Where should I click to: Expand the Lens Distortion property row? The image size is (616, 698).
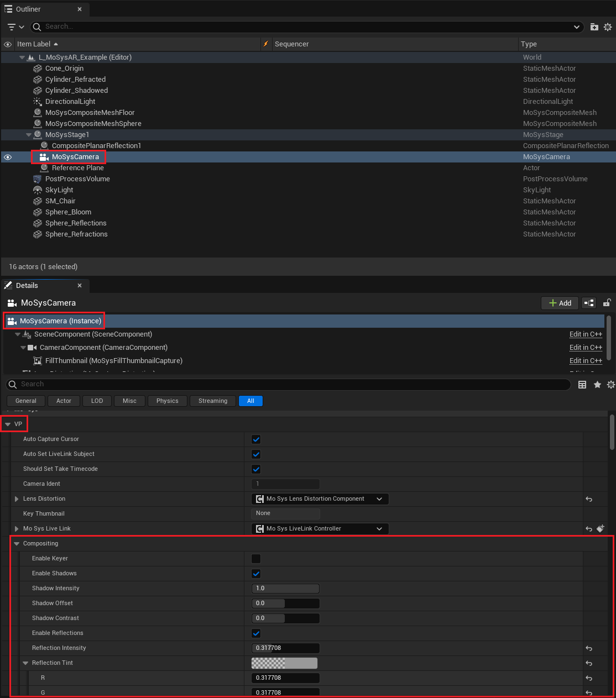click(16, 498)
